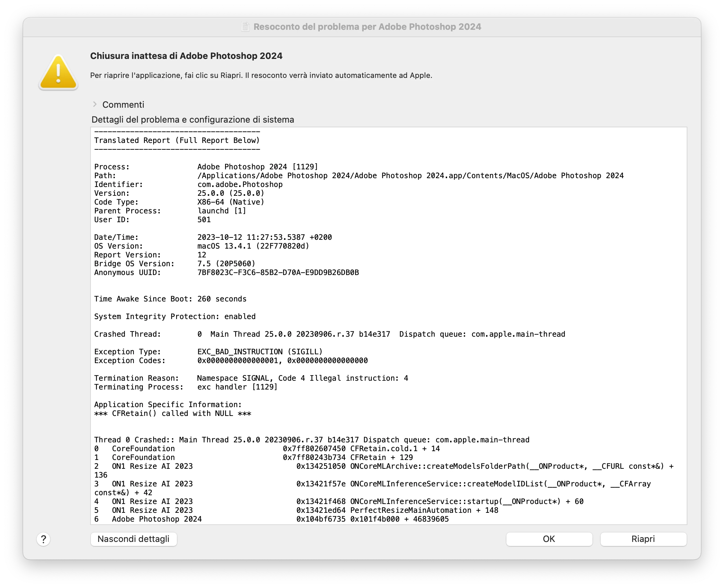Screen dimensions: 724x588
Task: Reopen Photoshop with the Riapri button
Action: 643,539
